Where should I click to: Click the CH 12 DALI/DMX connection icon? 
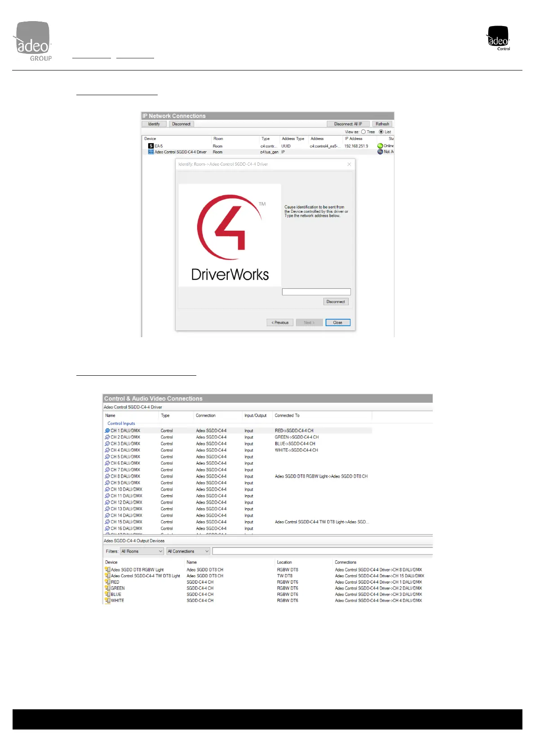pos(107,502)
